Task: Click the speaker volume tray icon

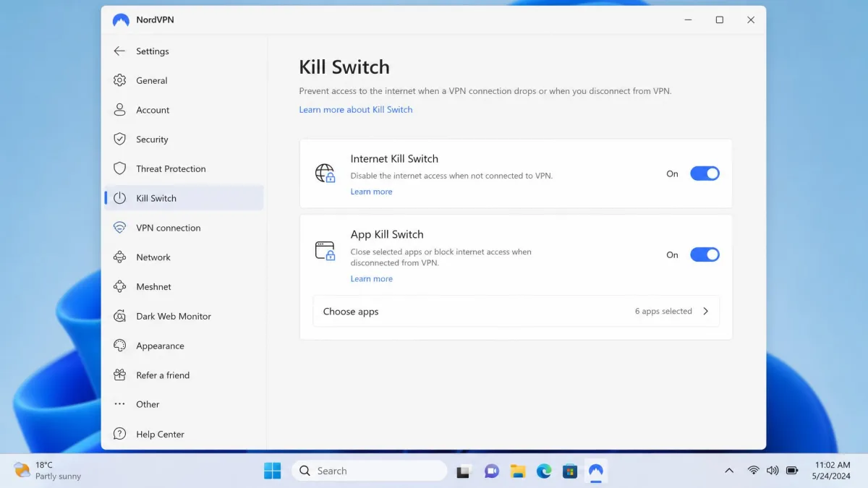Action: click(x=773, y=471)
